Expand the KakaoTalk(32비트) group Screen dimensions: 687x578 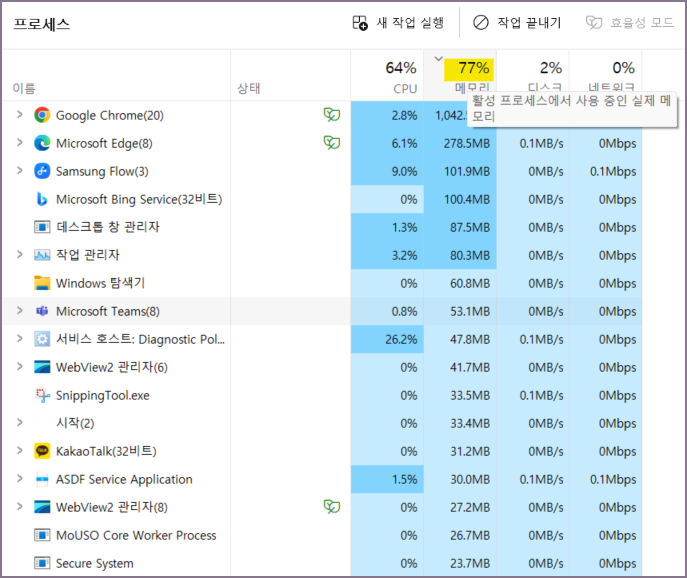(x=19, y=450)
